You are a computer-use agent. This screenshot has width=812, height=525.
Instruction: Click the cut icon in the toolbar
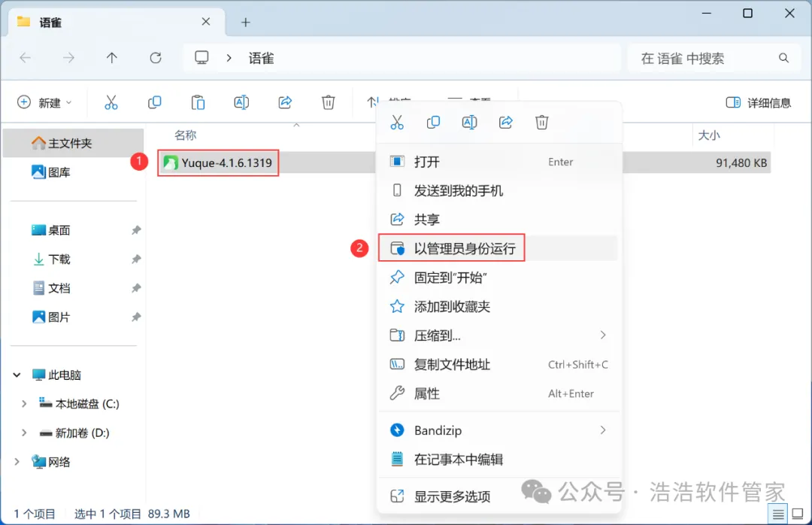(x=111, y=102)
